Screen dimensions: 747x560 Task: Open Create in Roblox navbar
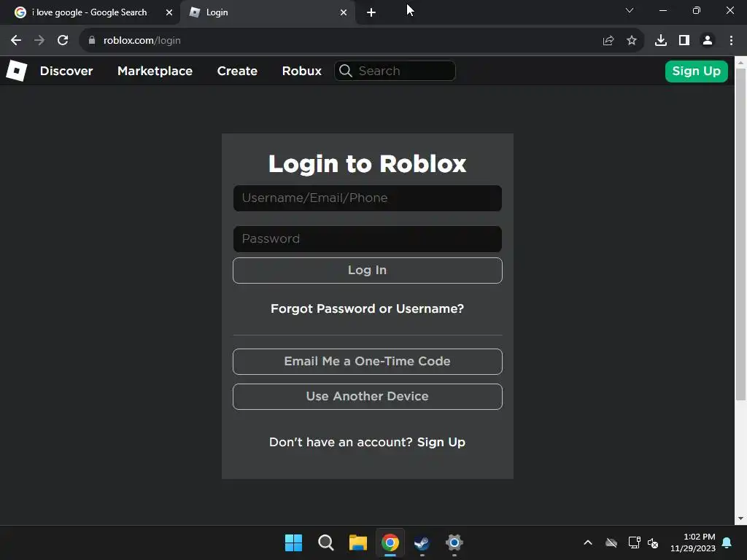click(237, 71)
